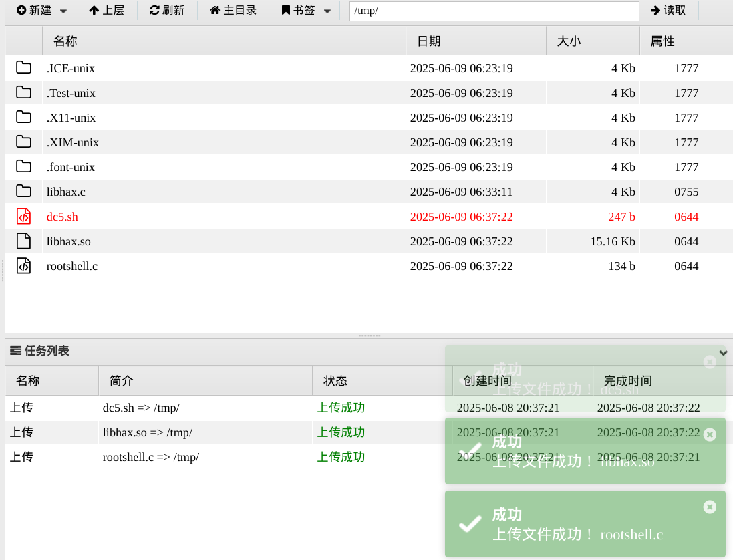Sort files by the 日期 column header

[476, 41]
